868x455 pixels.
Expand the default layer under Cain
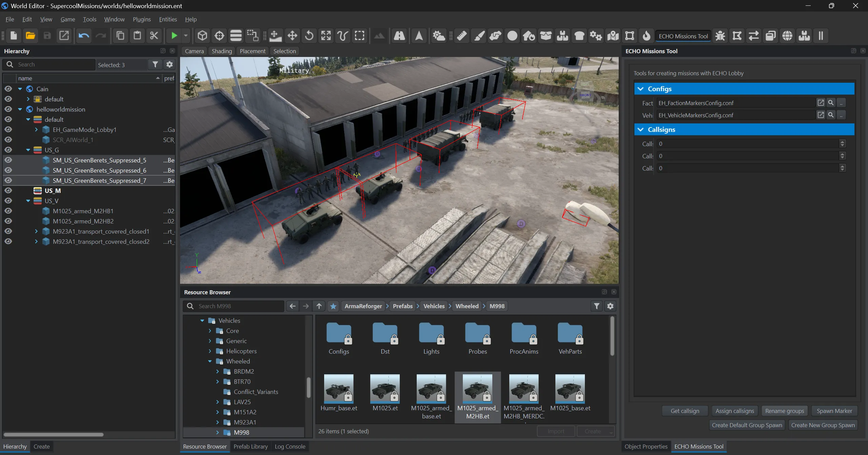28,99
